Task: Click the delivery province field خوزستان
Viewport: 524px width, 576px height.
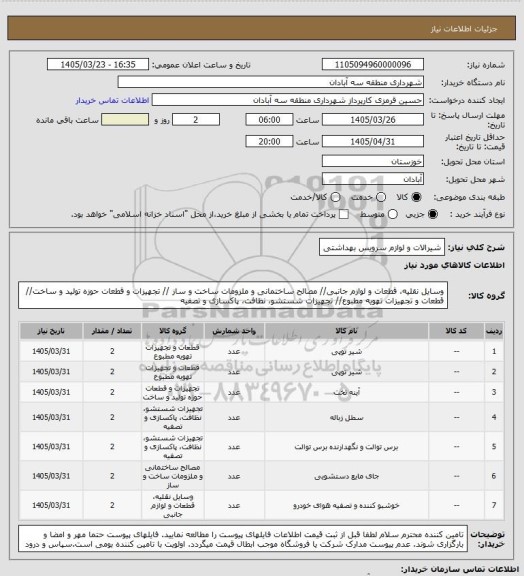Action: click(373, 161)
